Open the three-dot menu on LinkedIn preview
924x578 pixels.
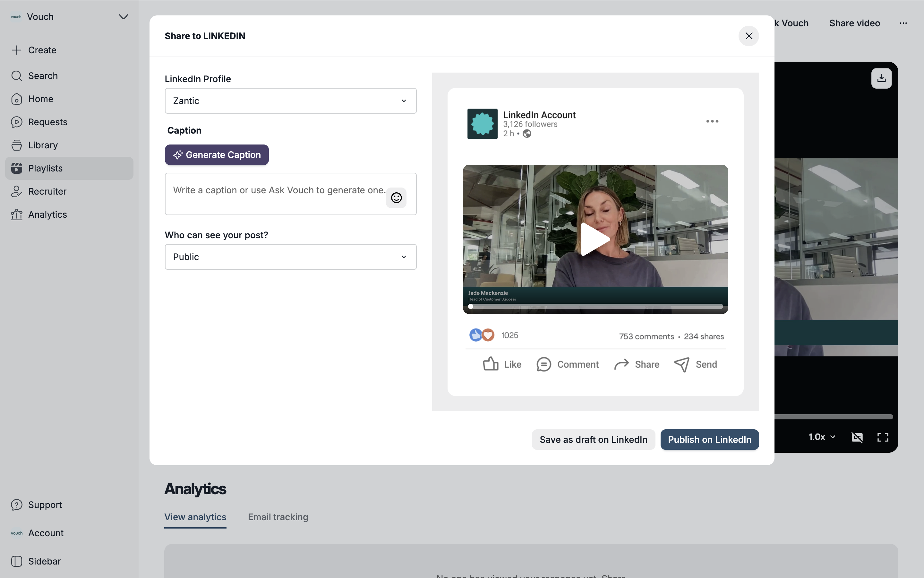coord(712,122)
